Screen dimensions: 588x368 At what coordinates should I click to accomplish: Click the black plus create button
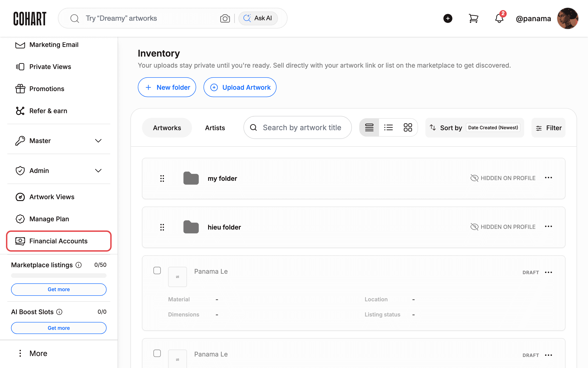tap(448, 18)
